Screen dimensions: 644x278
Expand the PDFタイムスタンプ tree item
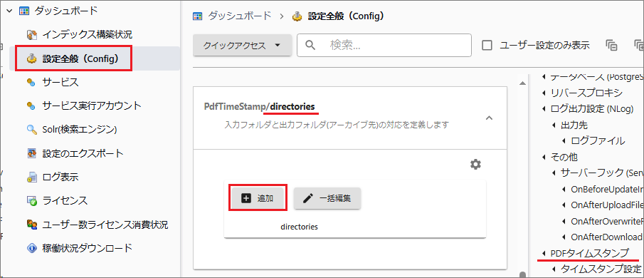(544, 253)
